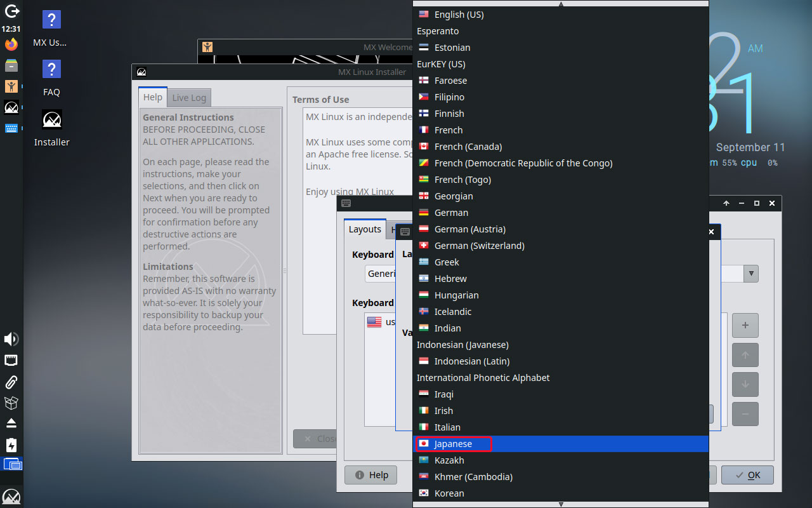Select German (Austria) text entry
Image resolution: width=812 pixels, height=508 pixels.
pos(470,229)
